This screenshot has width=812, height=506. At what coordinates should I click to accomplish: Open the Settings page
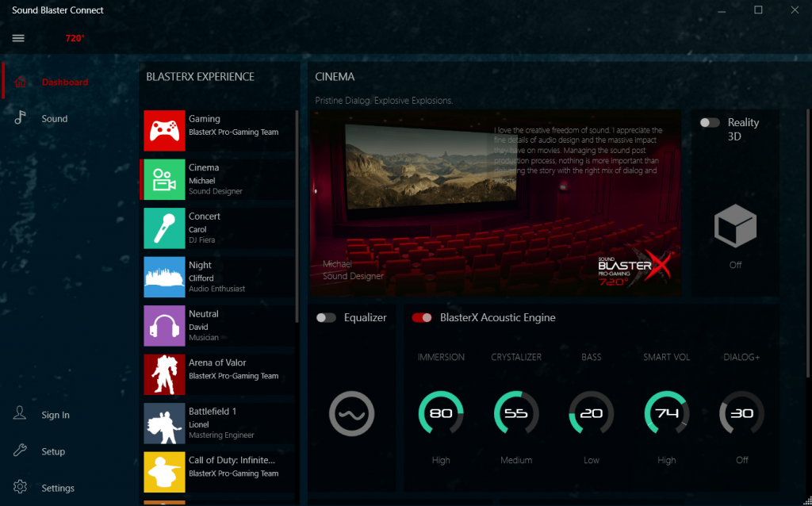(x=59, y=487)
